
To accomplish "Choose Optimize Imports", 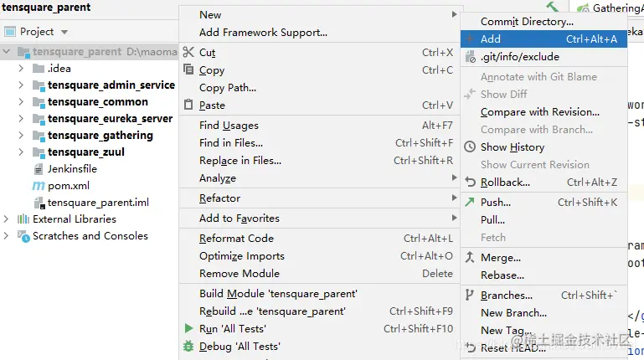I will pos(320,256).
